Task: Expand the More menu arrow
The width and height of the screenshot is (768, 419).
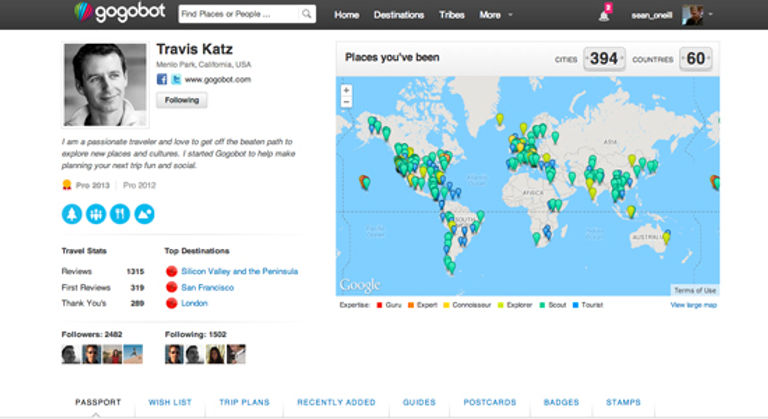Action: [510, 15]
